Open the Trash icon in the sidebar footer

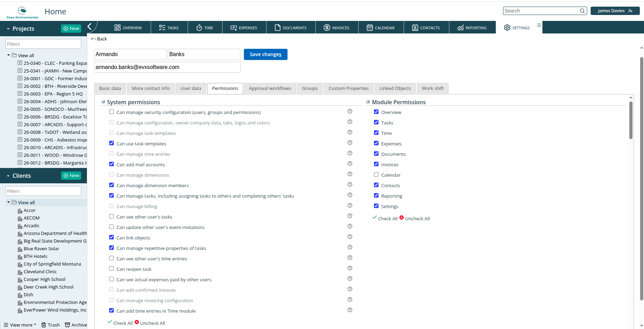(x=44, y=325)
